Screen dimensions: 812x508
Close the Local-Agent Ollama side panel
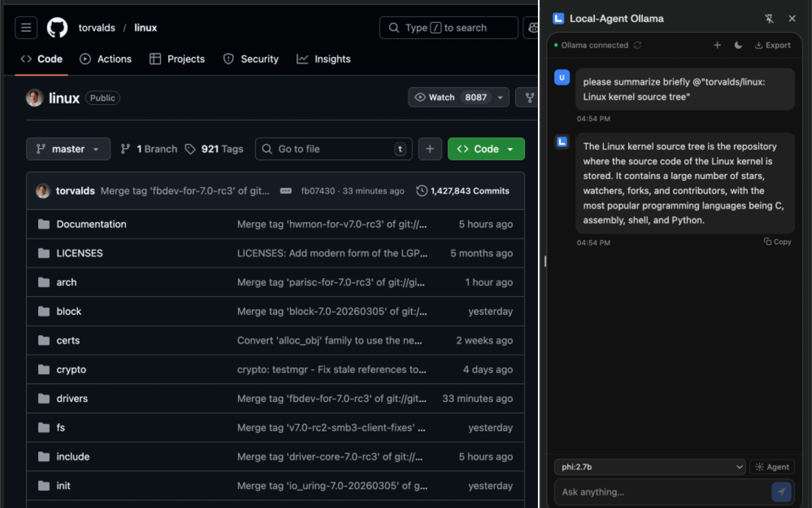(x=792, y=19)
